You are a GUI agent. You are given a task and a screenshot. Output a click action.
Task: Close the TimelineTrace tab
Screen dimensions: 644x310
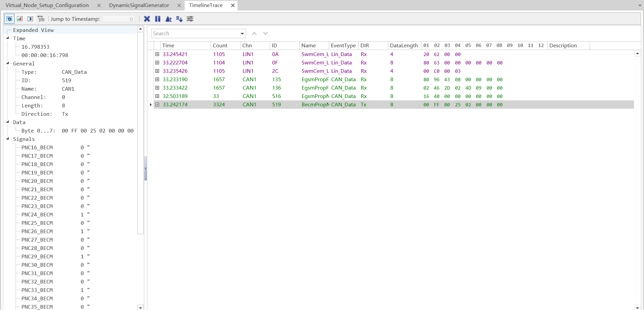[x=233, y=5]
